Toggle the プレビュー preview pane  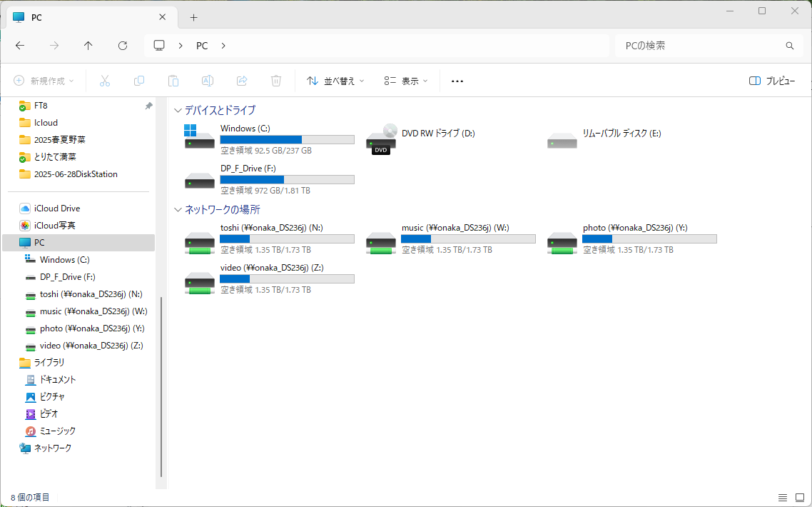[x=771, y=81]
